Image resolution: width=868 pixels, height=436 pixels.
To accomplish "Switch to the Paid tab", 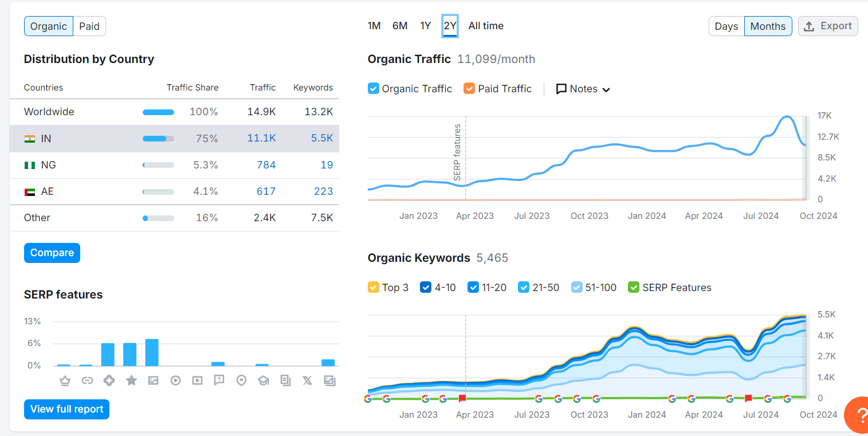I will click(x=89, y=26).
